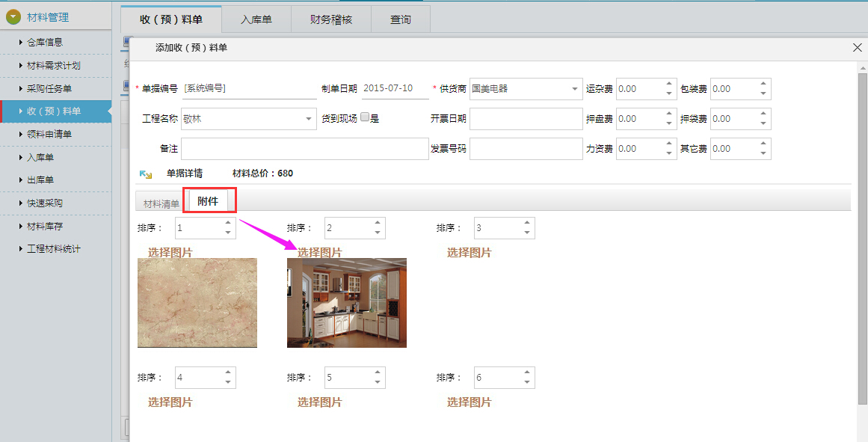868x442 pixels.
Task: Increase the 排序 1 spinner value
Action: coord(228,223)
